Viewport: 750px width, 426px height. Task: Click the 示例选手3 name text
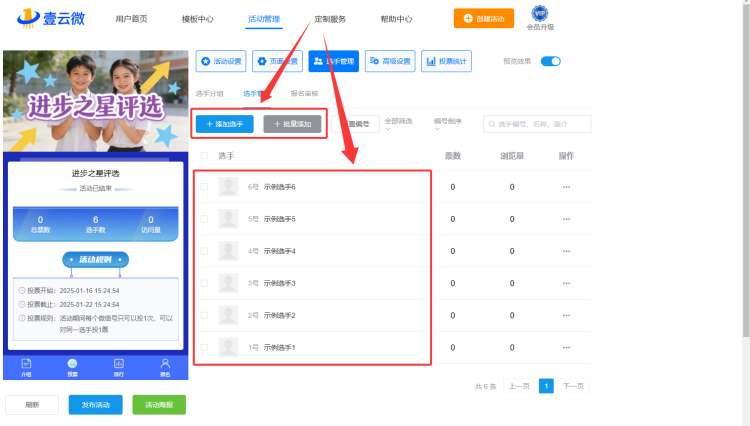279,283
